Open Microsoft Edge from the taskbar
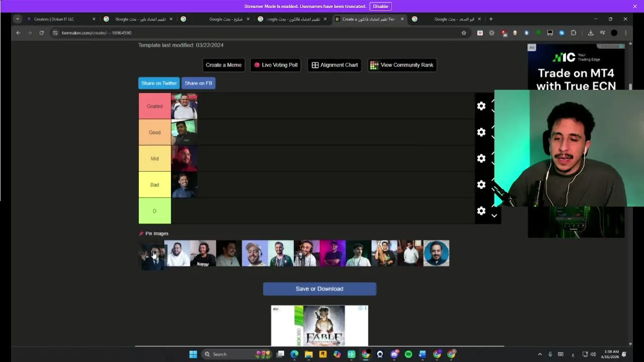644x362 pixels. click(294, 354)
